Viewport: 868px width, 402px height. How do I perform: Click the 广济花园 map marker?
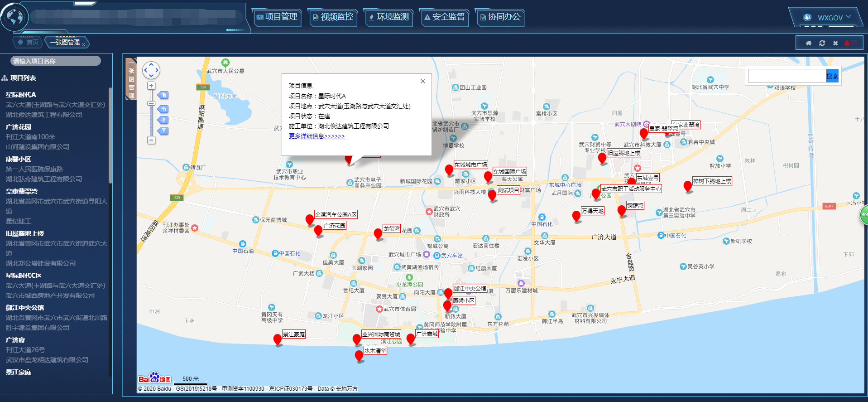[x=318, y=231]
